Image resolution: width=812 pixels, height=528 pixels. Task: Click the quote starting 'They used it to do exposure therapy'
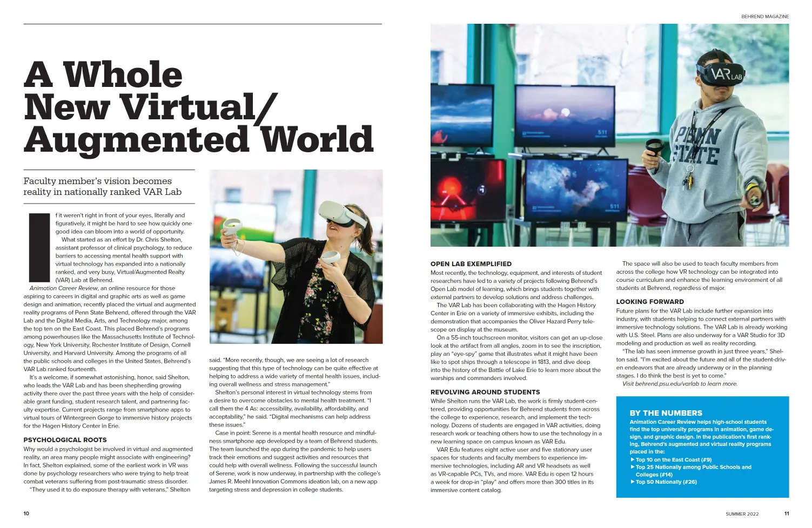tap(110, 490)
